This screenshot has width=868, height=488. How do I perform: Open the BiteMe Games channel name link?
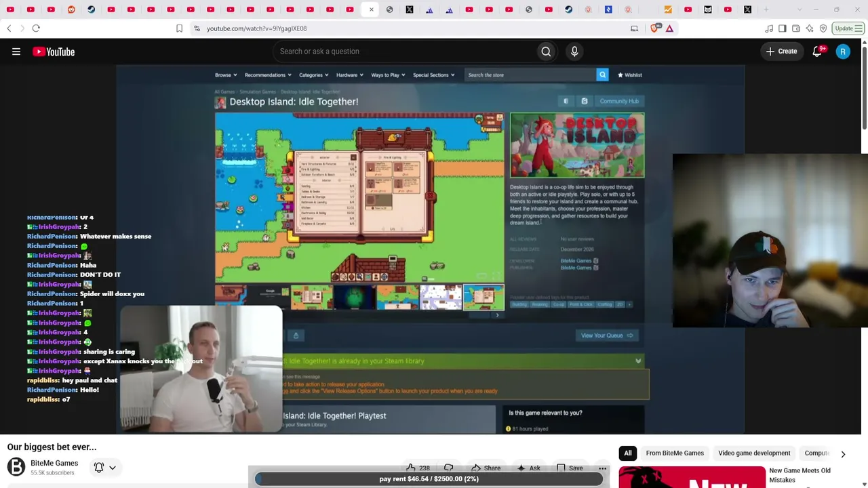(x=54, y=463)
